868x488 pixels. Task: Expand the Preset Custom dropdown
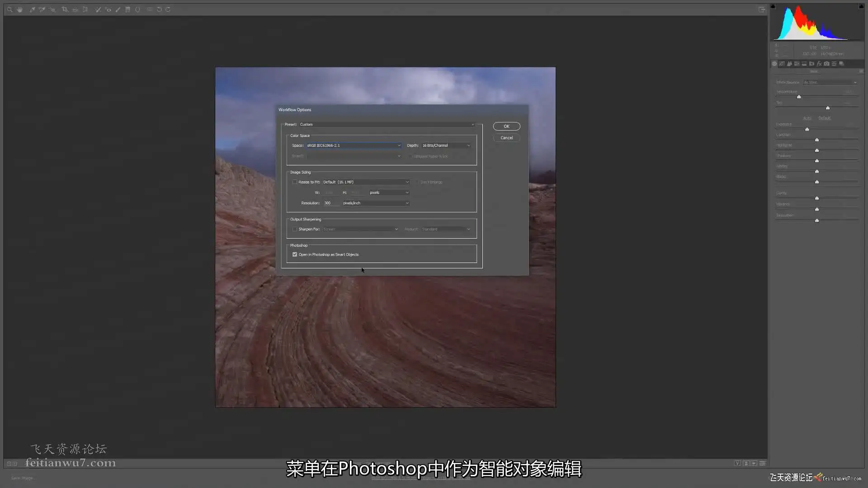point(387,124)
